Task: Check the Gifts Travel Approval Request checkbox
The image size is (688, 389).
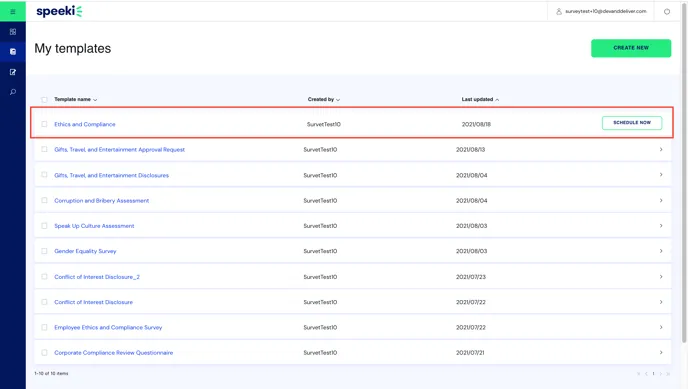Action: point(44,150)
